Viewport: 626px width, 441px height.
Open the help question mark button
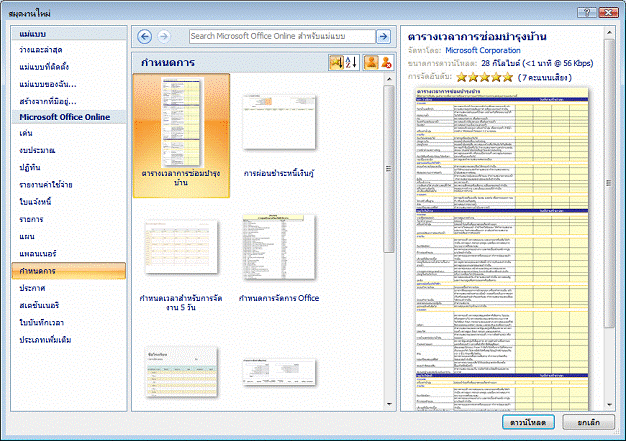(x=587, y=13)
